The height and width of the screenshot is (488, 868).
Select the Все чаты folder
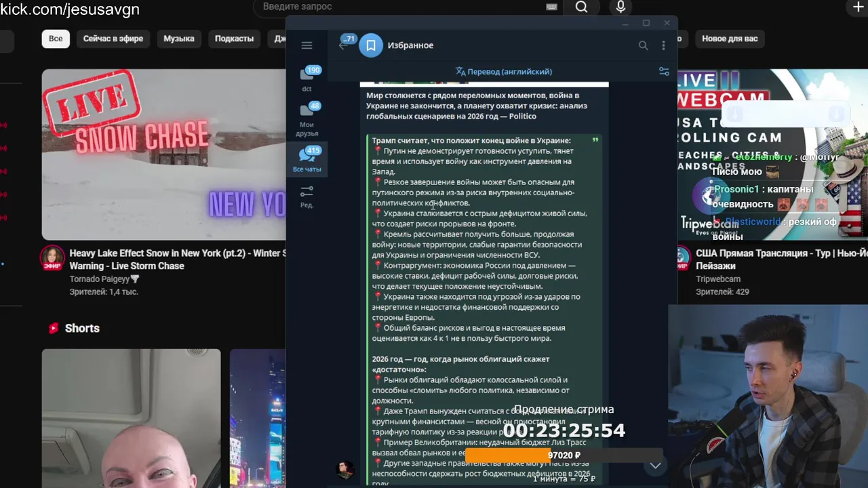tap(307, 160)
